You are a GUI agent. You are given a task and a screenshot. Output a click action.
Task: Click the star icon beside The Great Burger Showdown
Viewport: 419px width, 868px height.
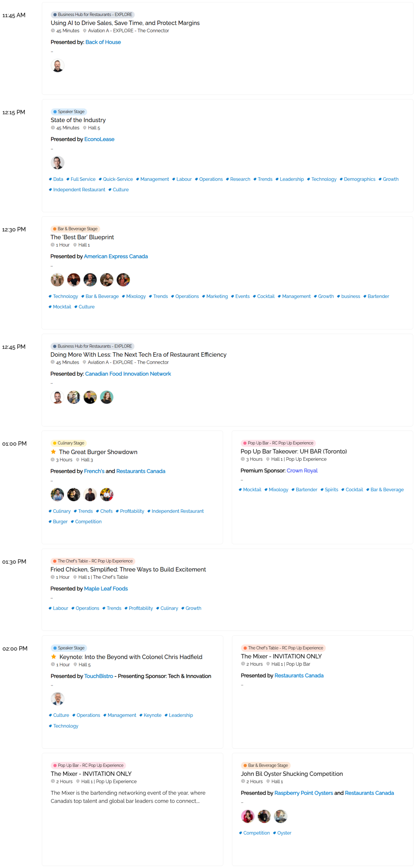click(x=53, y=452)
